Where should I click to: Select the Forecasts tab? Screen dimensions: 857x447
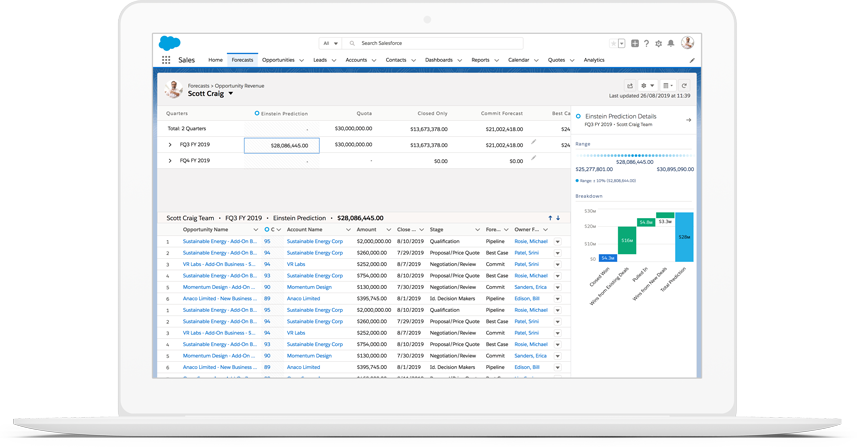point(242,60)
